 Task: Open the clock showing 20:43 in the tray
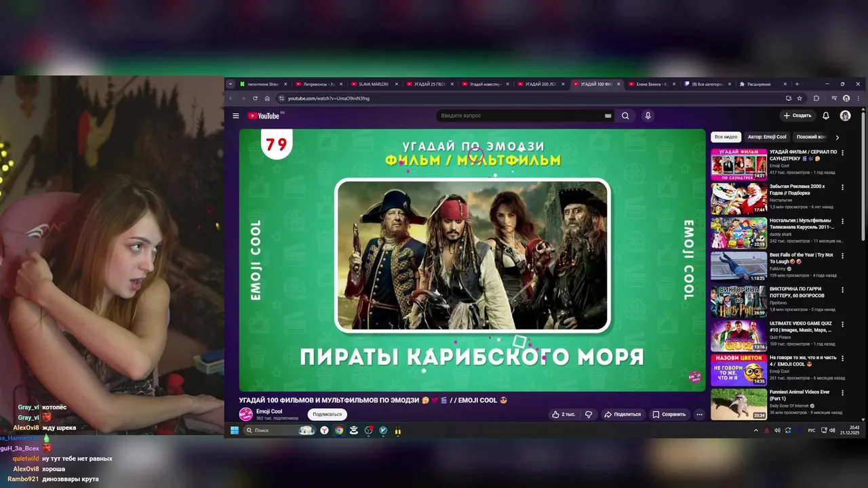click(850, 430)
